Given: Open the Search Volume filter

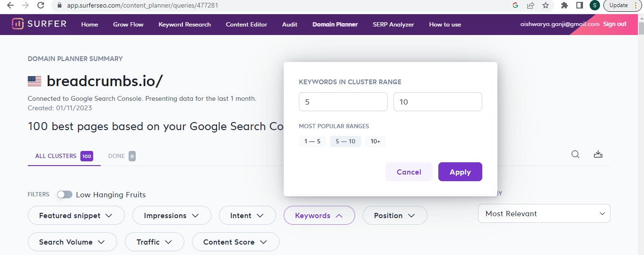Looking at the screenshot, I should pos(72,242).
